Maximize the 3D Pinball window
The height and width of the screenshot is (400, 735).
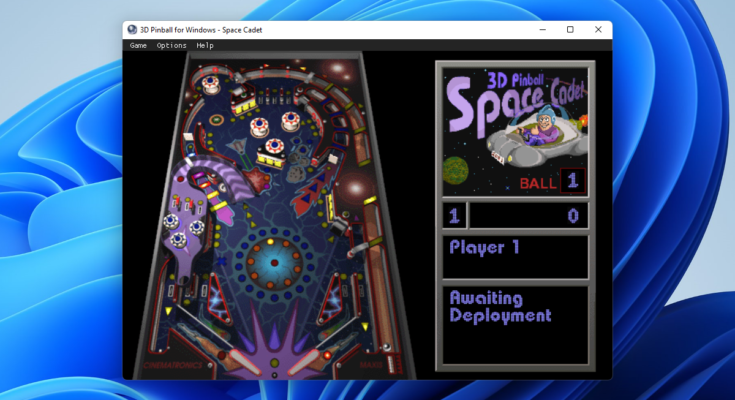(570, 30)
